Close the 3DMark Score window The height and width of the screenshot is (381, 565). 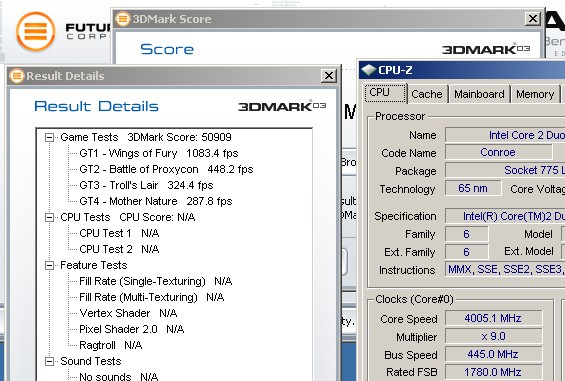point(533,19)
